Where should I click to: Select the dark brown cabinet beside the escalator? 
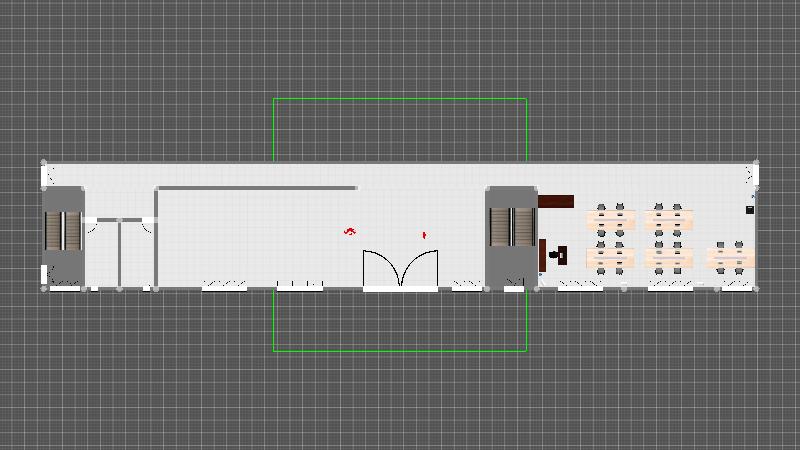[x=556, y=201]
